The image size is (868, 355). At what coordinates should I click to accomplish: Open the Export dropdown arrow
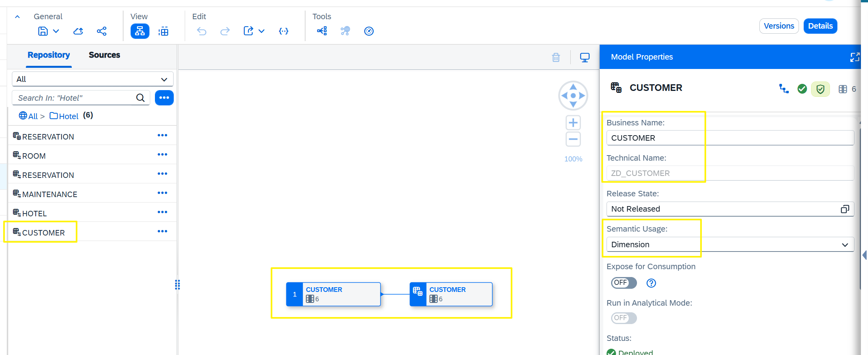click(262, 31)
